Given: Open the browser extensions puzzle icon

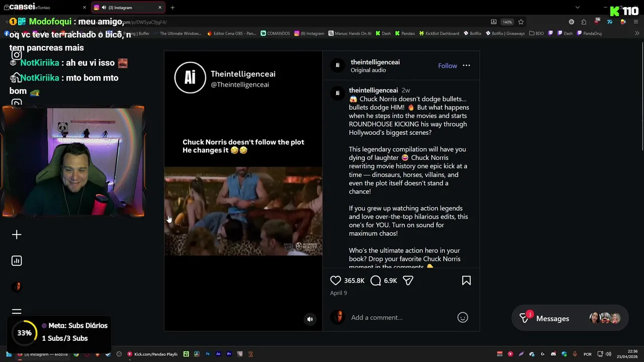Looking at the screenshot, I should (x=584, y=22).
